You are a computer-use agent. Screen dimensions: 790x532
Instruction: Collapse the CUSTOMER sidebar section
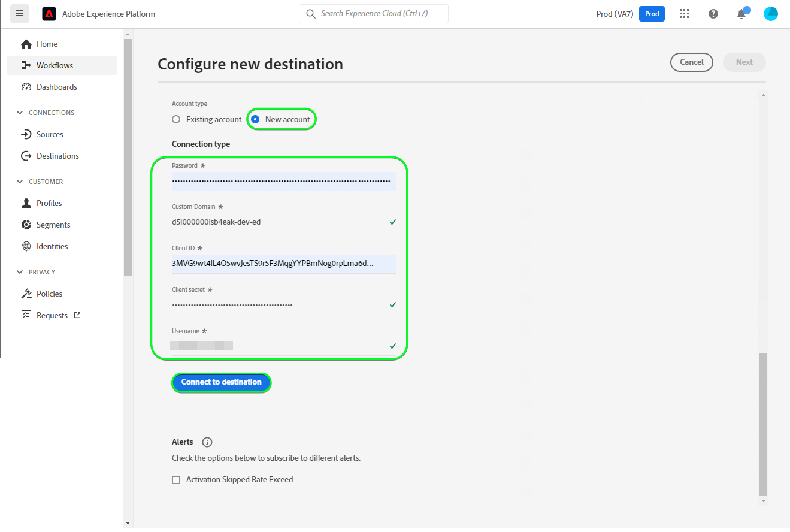[20, 182]
